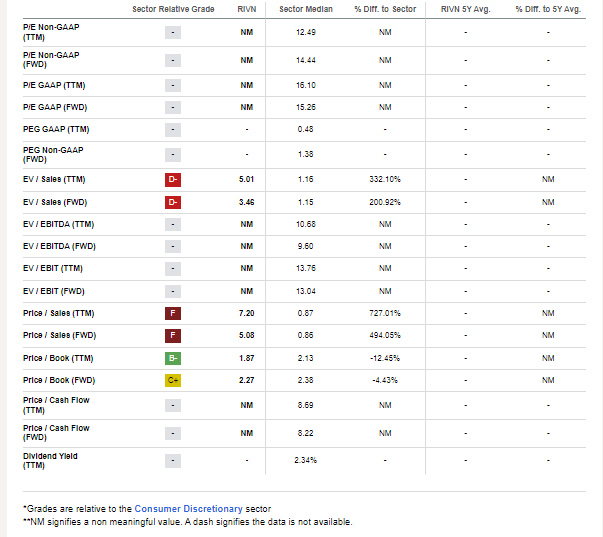Select the EV / EBIT (TTM) row label
This screenshot has height=537, width=603.
click(x=53, y=268)
